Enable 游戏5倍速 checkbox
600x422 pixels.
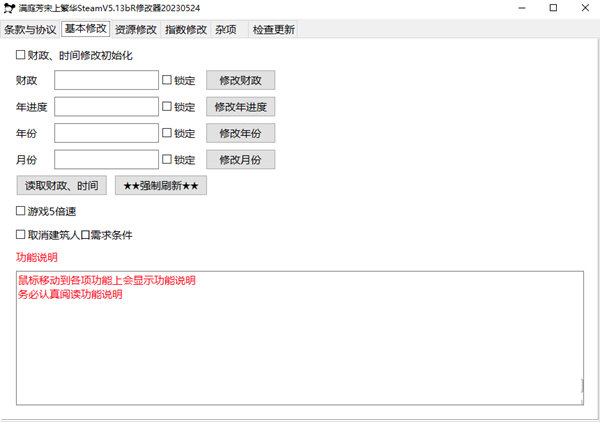[x=21, y=211]
